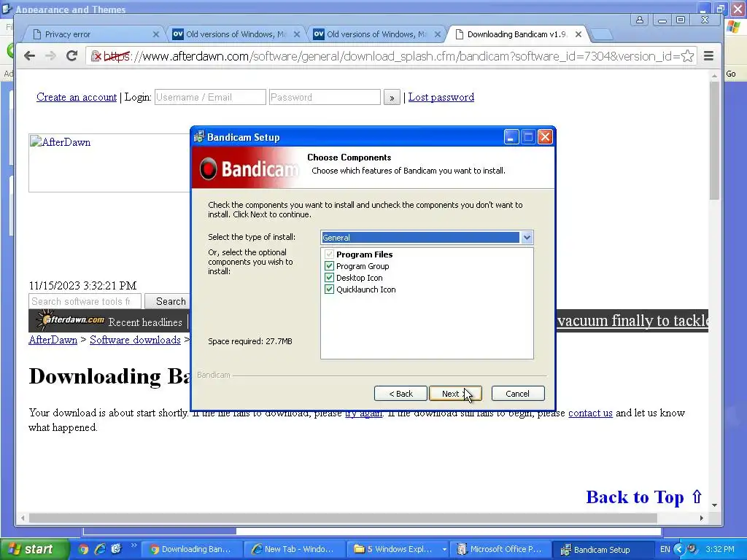The width and height of the screenshot is (747, 560).
Task: Go back with Chrome's back arrow
Action: pos(29,56)
